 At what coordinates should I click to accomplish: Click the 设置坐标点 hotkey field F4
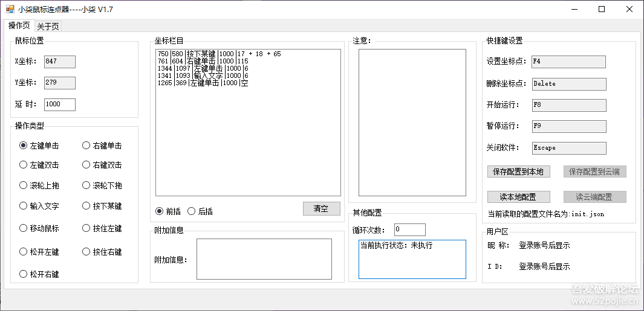click(568, 62)
